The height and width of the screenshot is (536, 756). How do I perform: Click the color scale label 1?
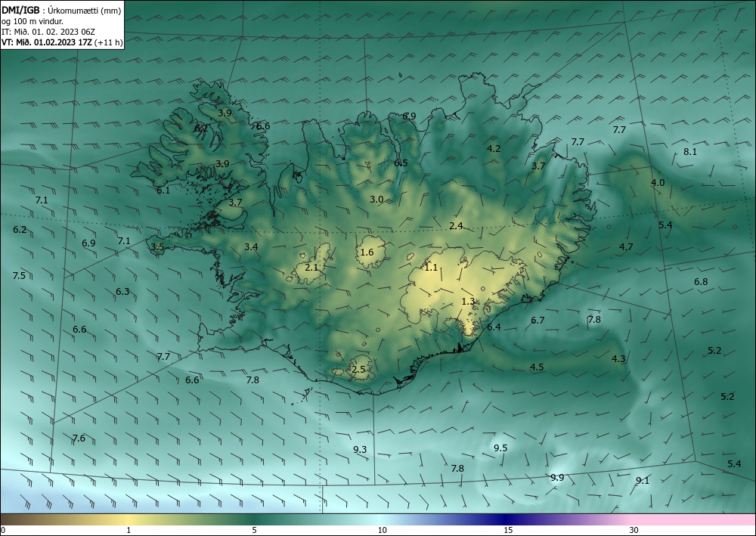[x=129, y=531]
